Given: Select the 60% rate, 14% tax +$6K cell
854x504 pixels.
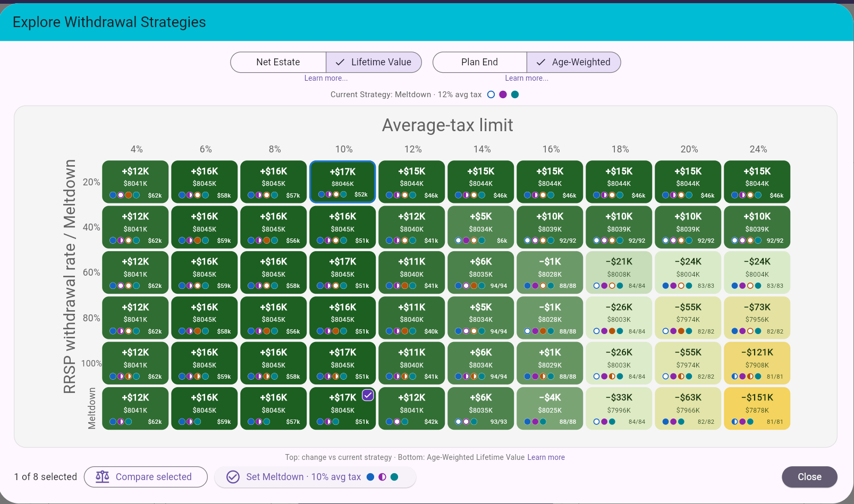Looking at the screenshot, I should pyautogui.click(x=481, y=272).
